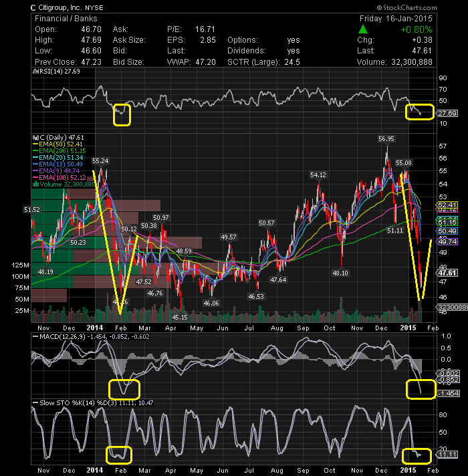Click the Citigroup, Inc. NYSE chart title
The height and width of the screenshot is (476, 468).
pyautogui.click(x=67, y=7)
